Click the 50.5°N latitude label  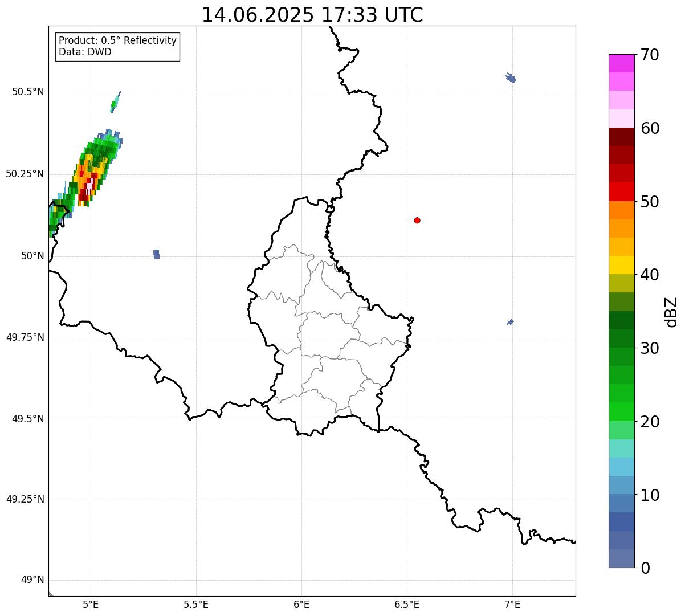pos(28,92)
